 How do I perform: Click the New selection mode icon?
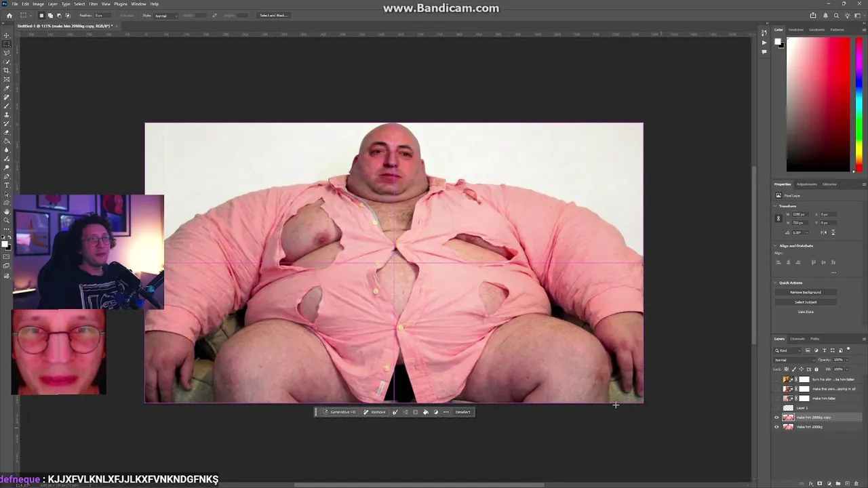click(41, 16)
